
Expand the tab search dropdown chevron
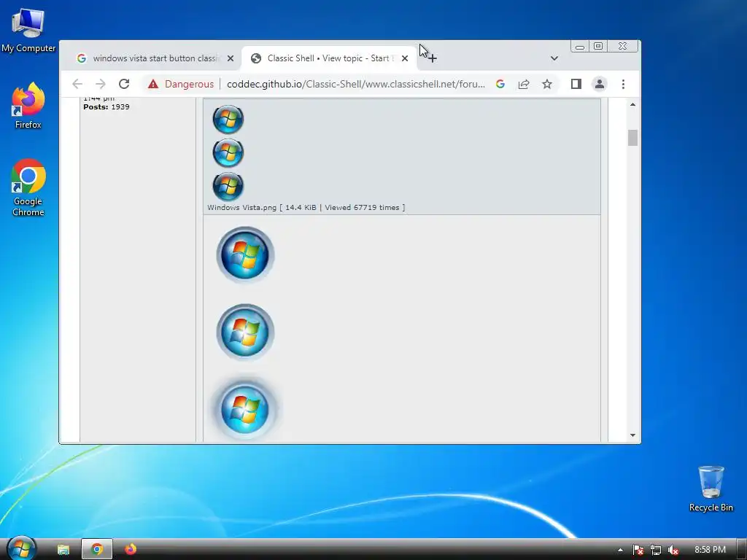click(x=554, y=58)
